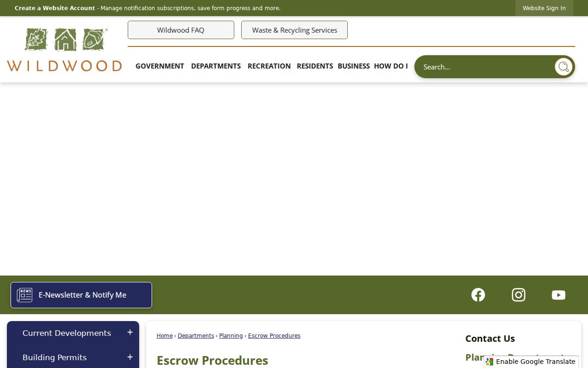This screenshot has width=588, height=368.
Task: Open the Instagram icon
Action: (519, 295)
